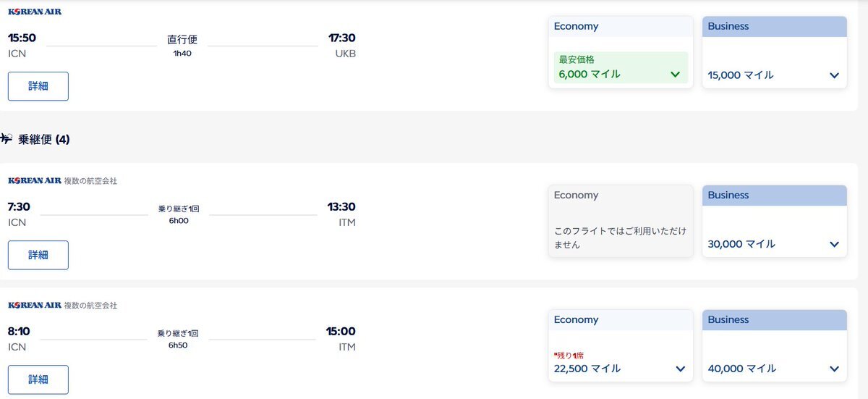Open 詳細 for the 15:50 ICN flight

(x=38, y=86)
